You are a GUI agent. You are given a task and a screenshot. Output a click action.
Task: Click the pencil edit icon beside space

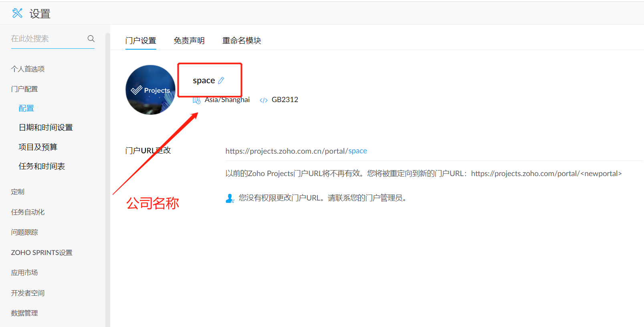[221, 80]
